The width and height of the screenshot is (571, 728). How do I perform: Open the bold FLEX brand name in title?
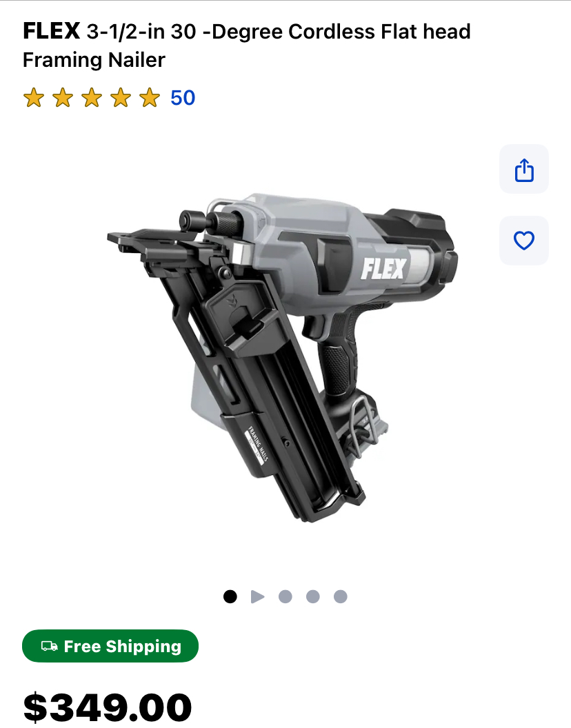[52, 32]
